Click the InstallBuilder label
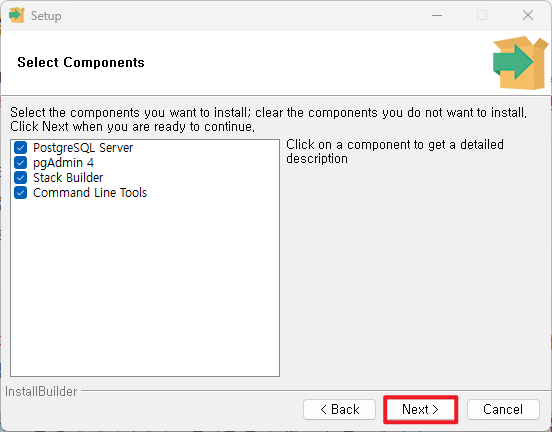This screenshot has width=552, height=432. click(41, 392)
